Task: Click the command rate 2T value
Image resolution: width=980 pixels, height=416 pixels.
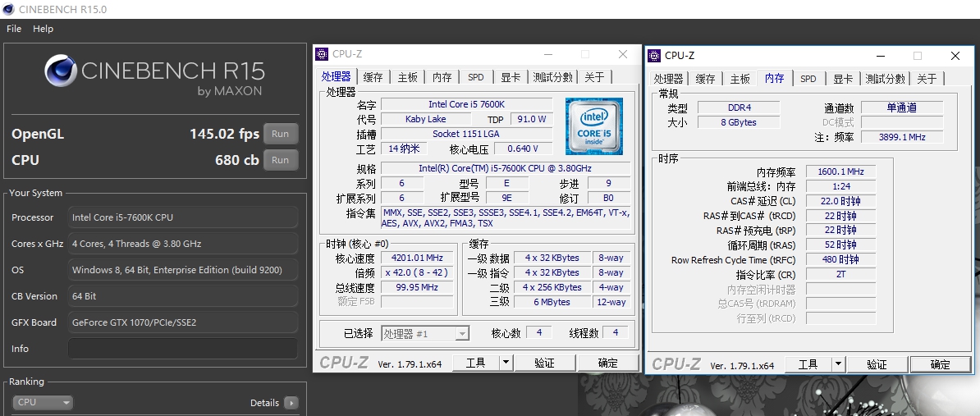Action: click(840, 274)
